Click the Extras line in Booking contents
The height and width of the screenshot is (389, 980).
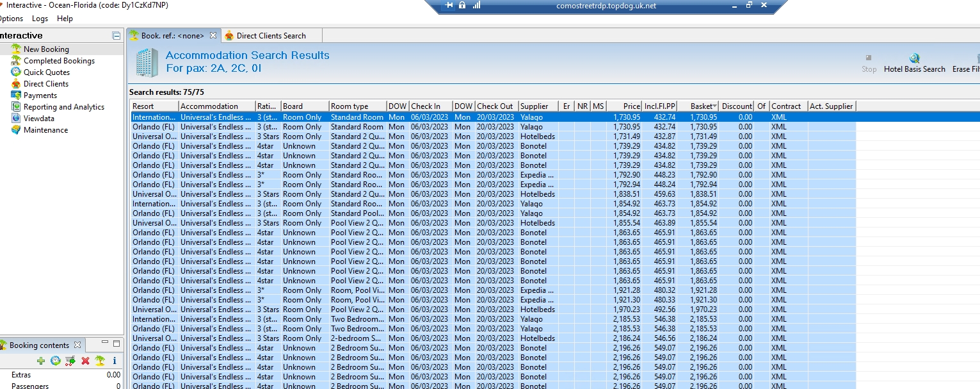tap(62, 375)
